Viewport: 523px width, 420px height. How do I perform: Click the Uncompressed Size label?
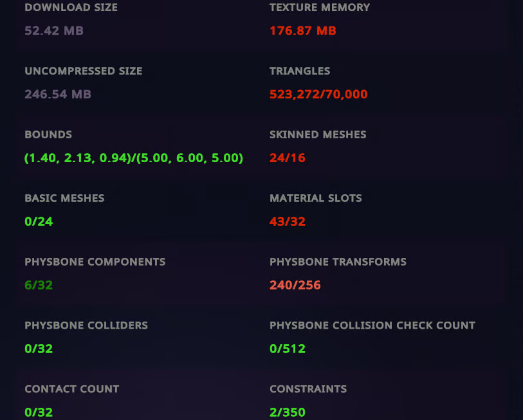84,71
